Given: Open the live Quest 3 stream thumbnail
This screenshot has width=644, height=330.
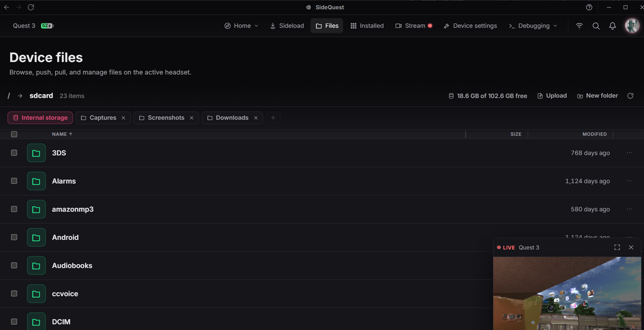Looking at the screenshot, I should [567, 293].
